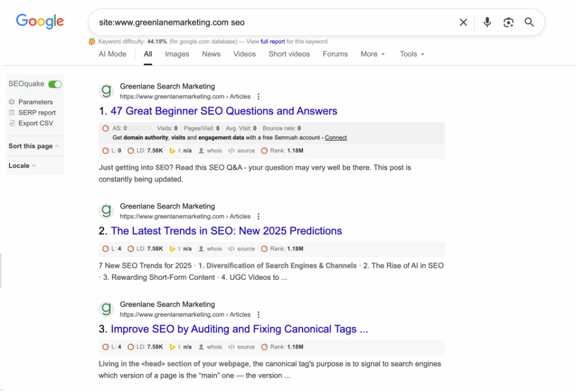
Task: Open the More dropdown menu
Action: point(372,54)
